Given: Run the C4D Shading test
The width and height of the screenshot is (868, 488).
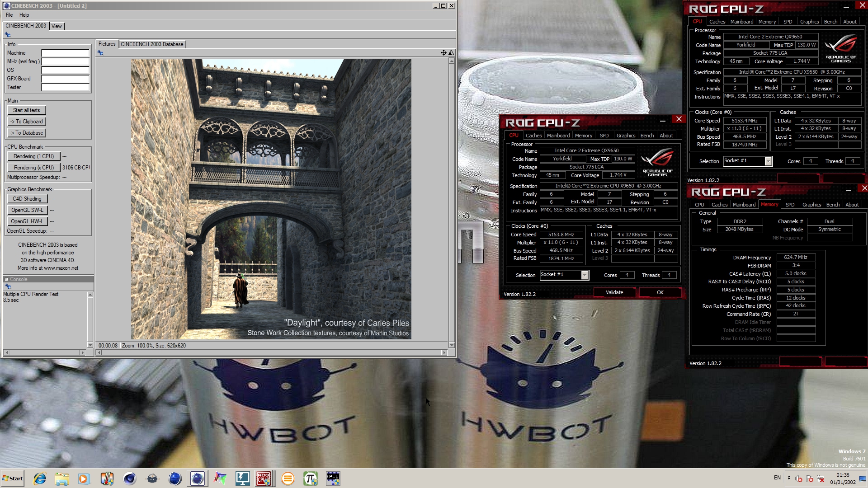Looking at the screenshot, I should (27, 199).
